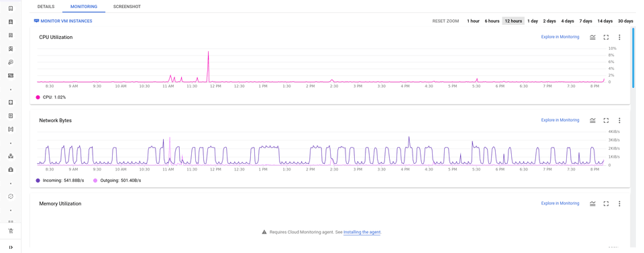Screen dimensions: 644x253
Task: Click the pink Outgoing legend swatch
Action: 96,181
